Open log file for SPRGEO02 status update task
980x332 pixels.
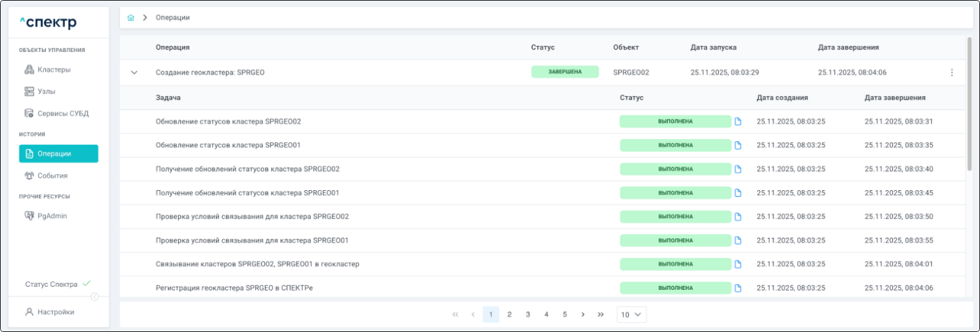[737, 122]
